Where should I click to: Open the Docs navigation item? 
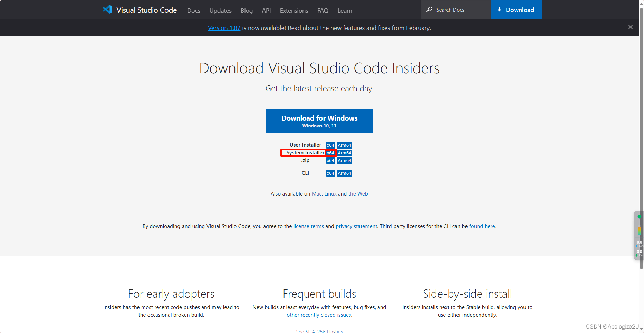point(193,11)
